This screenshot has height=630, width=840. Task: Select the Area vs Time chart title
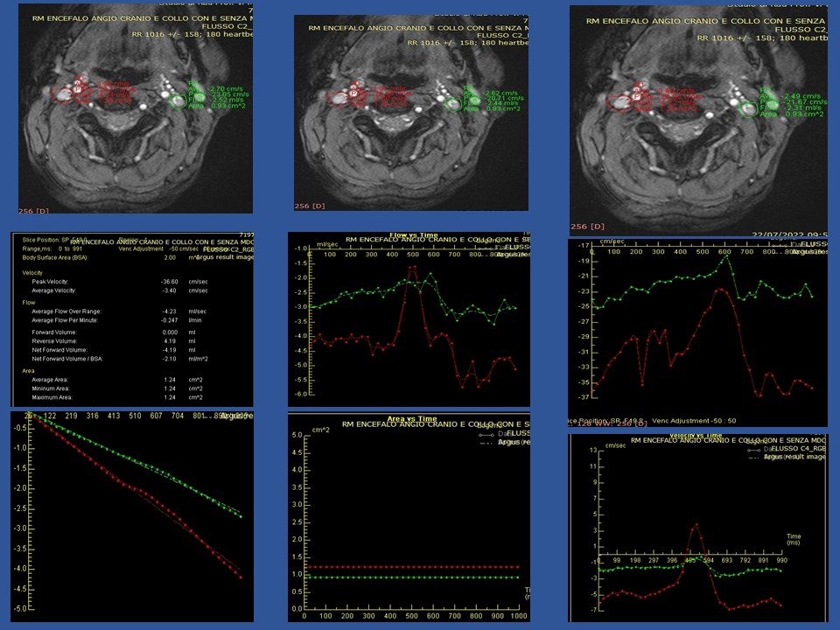point(412,419)
